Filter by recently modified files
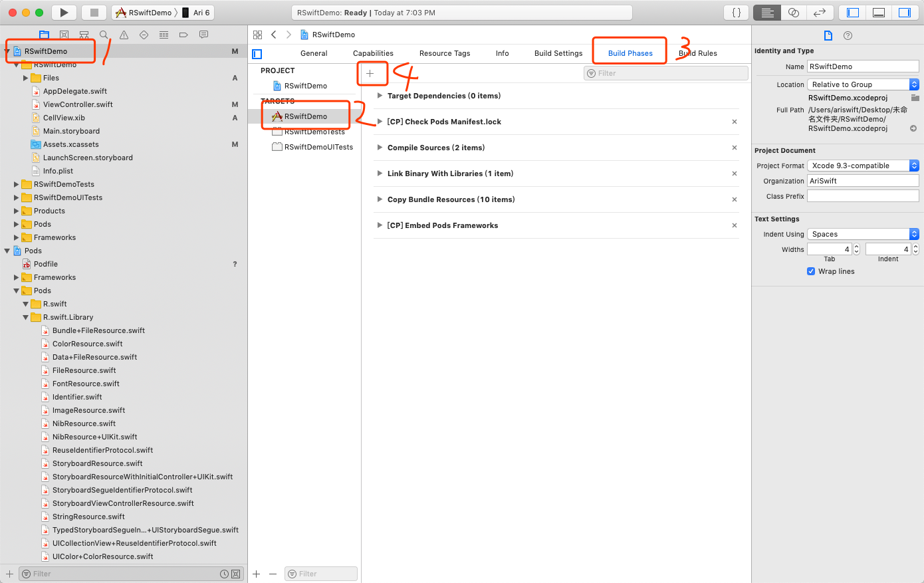The height and width of the screenshot is (583, 924). click(x=225, y=574)
